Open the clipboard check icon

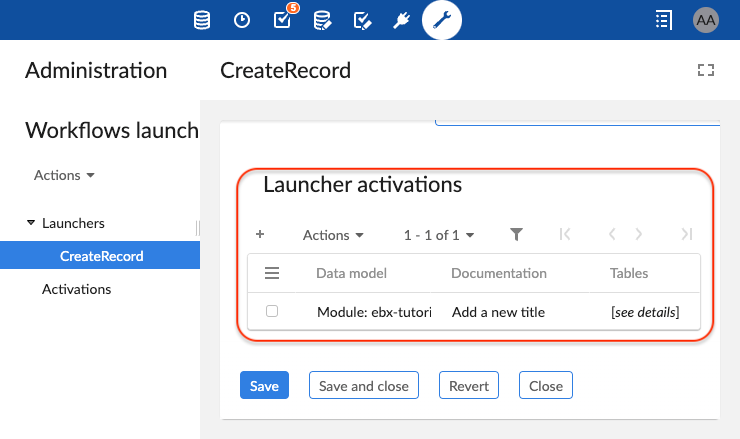point(363,19)
